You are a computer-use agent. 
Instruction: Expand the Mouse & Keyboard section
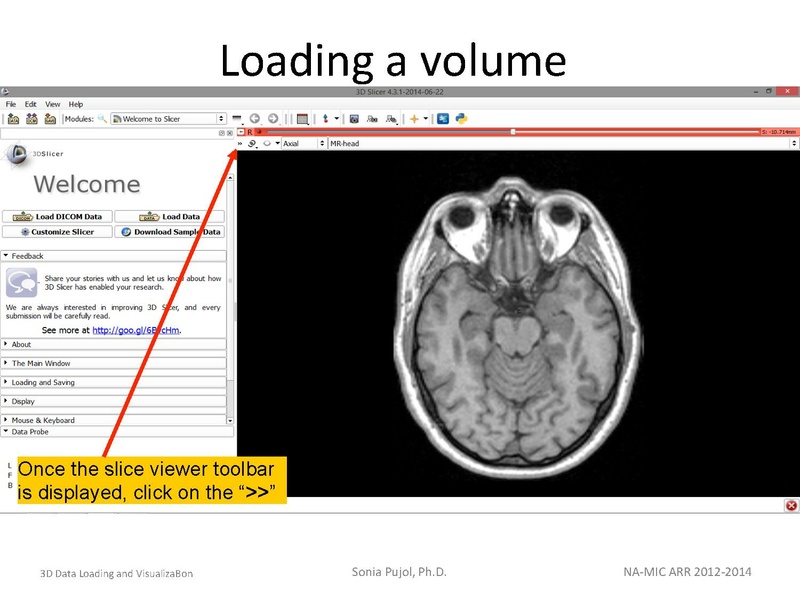pos(113,420)
